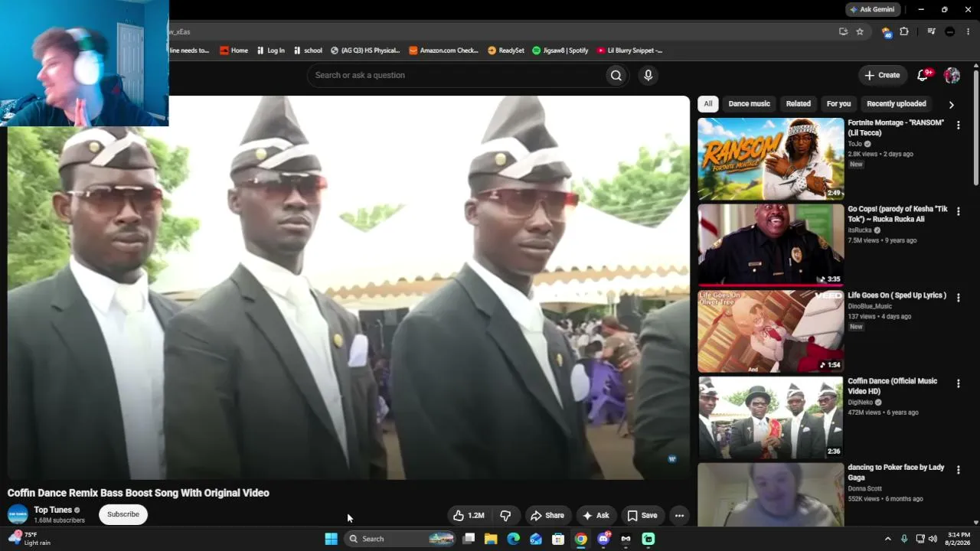
Task: Start voice search with the microphone icon
Action: pyautogui.click(x=648, y=75)
